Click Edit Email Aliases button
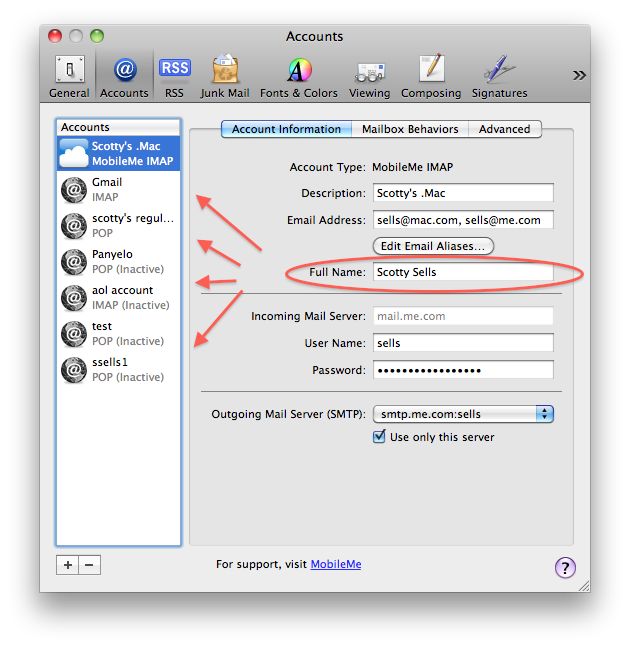The image size is (630, 647). point(433,246)
